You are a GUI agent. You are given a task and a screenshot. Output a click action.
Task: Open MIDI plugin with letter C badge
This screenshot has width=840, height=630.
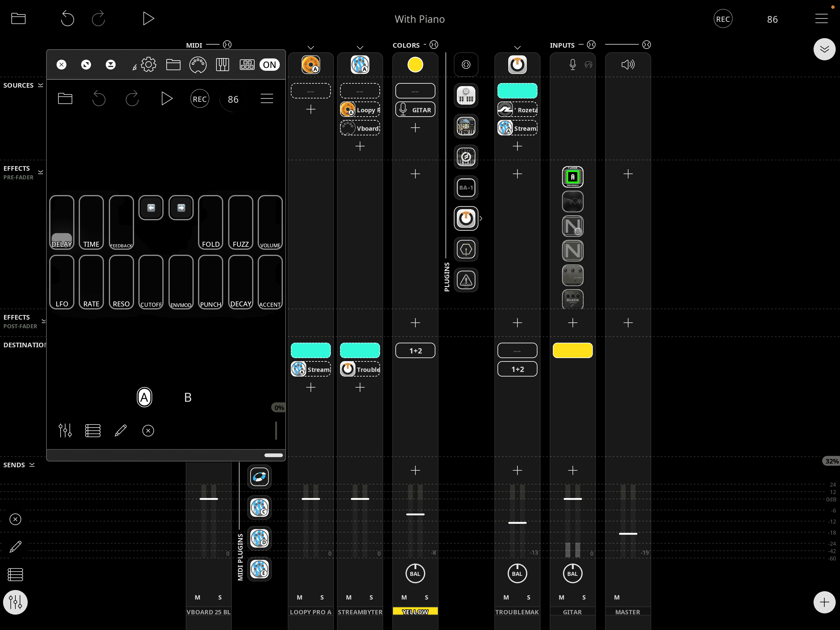point(260,507)
